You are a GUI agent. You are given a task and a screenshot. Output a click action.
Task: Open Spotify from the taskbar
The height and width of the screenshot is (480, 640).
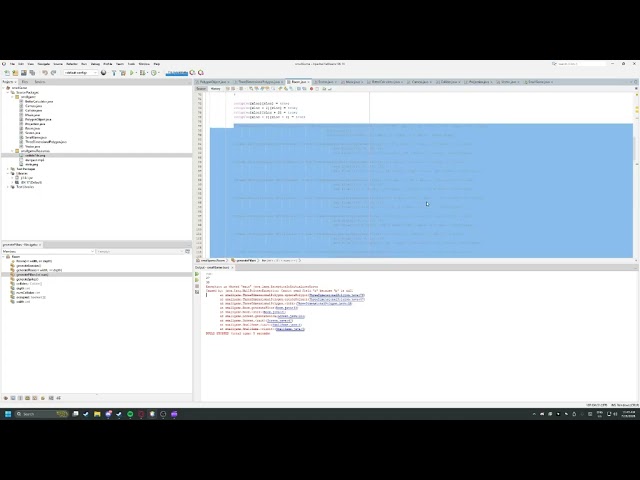(130, 414)
